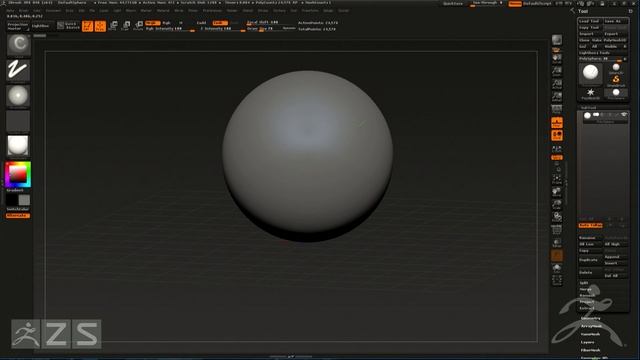This screenshot has height=360, width=640.
Task: Open the stroke type selector
Action: coord(18,70)
